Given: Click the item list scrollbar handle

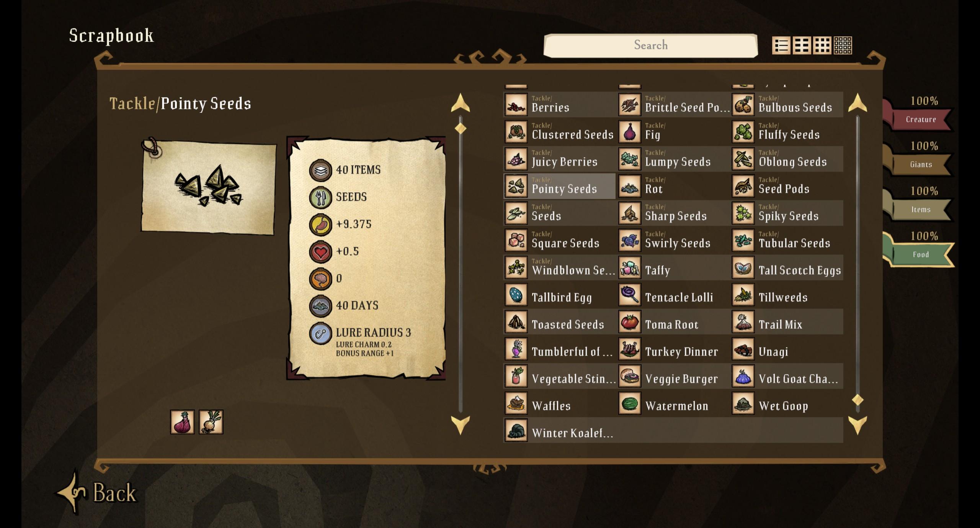Looking at the screenshot, I should [x=857, y=400].
